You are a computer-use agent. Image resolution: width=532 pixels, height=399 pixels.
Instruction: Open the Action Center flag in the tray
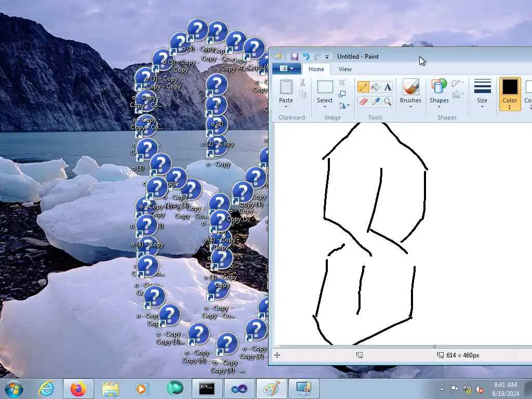454,389
